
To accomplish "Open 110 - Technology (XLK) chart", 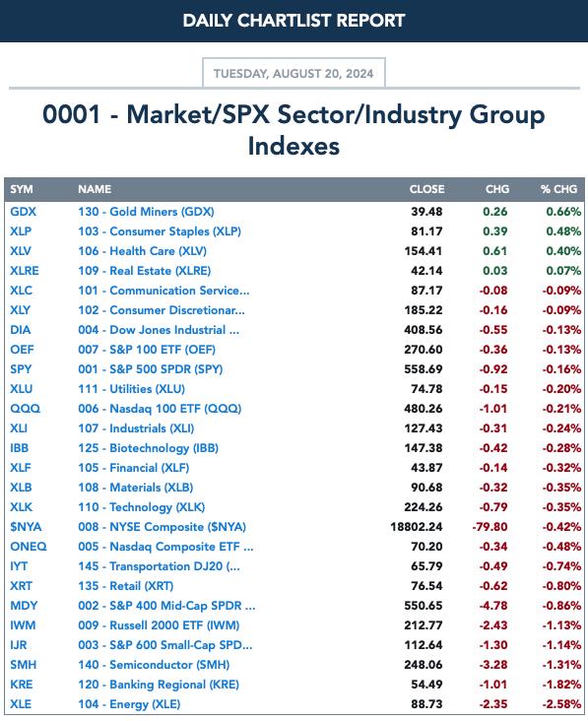I will pyautogui.click(x=141, y=507).
